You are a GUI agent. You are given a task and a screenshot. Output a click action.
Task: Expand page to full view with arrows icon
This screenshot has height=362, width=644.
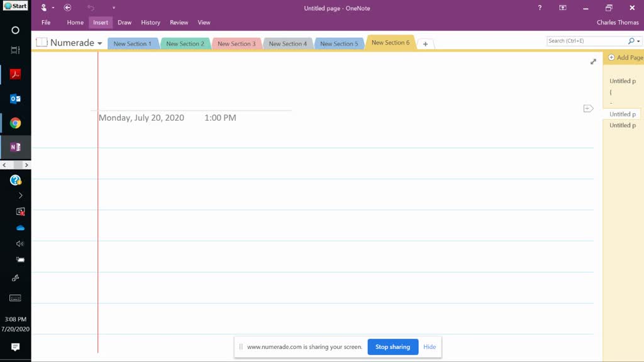tap(593, 62)
